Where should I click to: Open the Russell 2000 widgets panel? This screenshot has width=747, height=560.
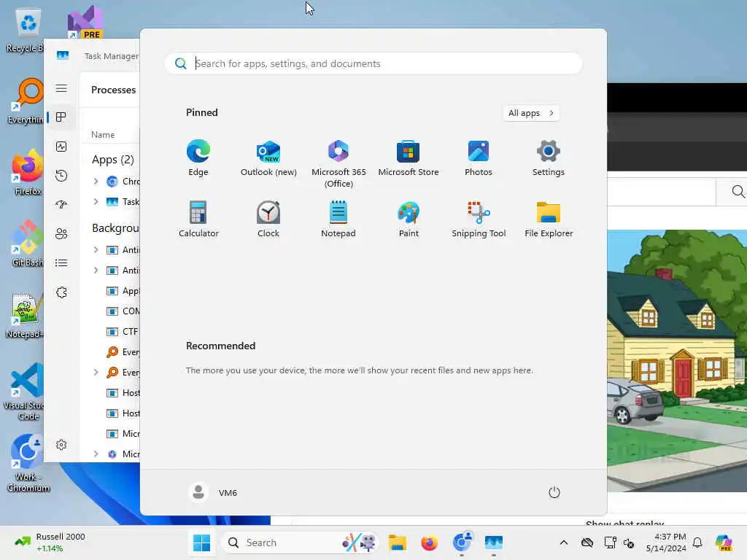click(x=50, y=542)
